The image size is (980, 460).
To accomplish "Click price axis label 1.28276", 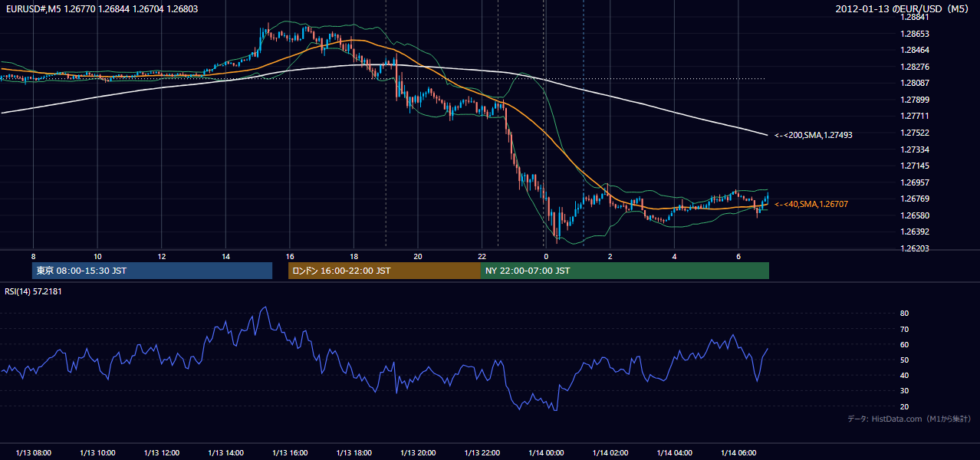I will coord(915,67).
